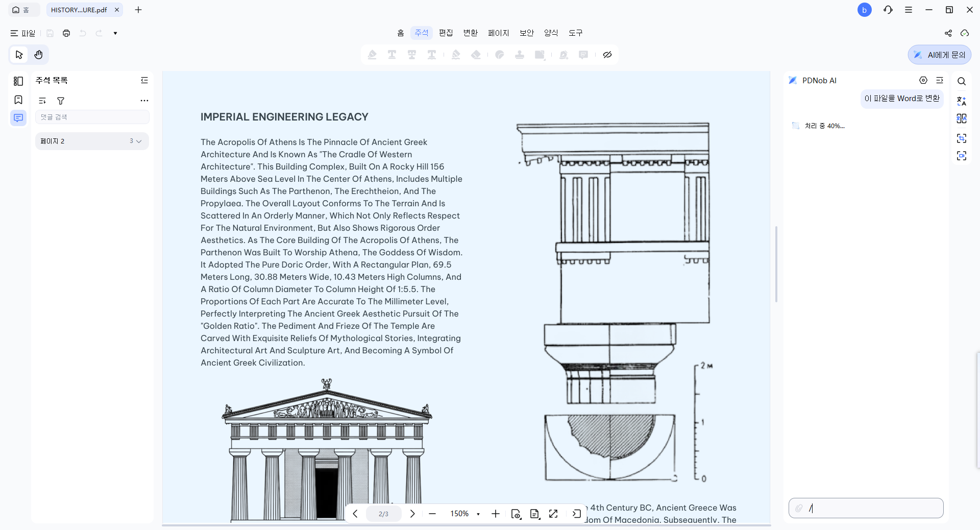Go to the previous page
This screenshot has height=530, width=980.
click(x=355, y=514)
